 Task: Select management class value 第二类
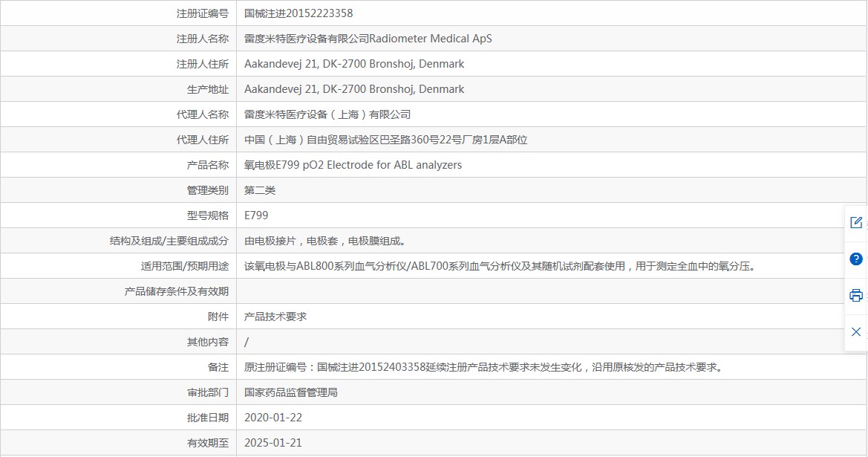click(260, 190)
